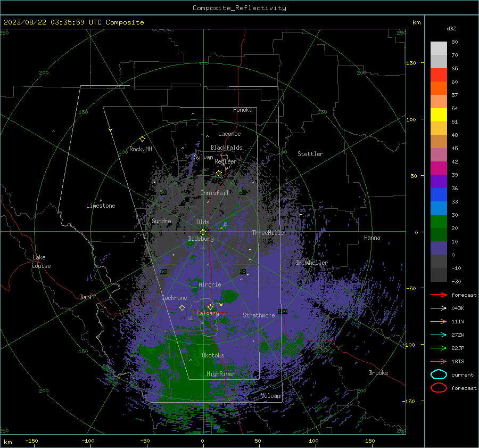479x448 pixels.
Task: Click the Drumheller town label
Action: pos(312,263)
